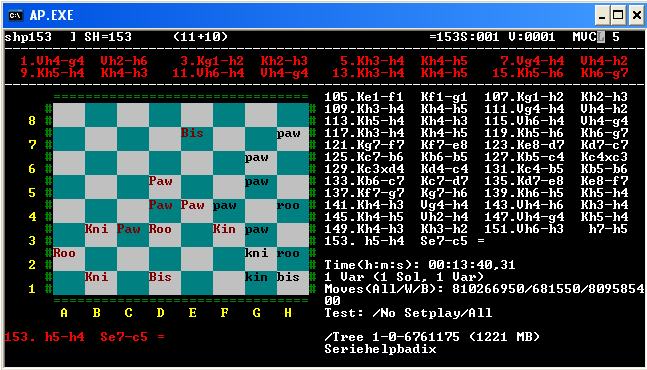
Task: Minimize the AP.EXE console window
Action: tap(602, 16)
